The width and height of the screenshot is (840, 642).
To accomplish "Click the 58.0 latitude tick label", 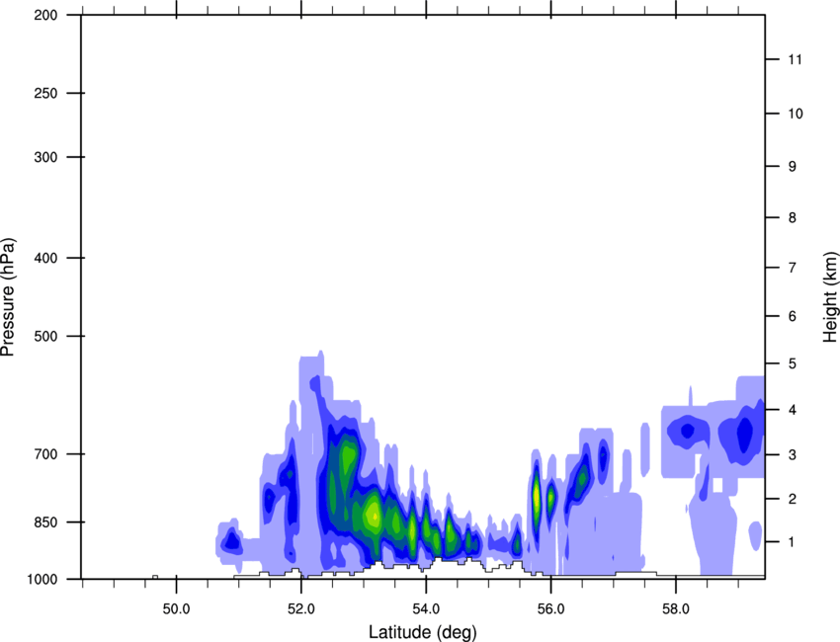I will click(x=676, y=608).
